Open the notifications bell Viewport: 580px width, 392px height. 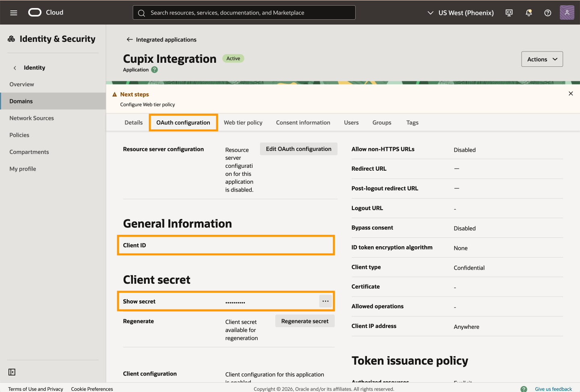point(529,12)
